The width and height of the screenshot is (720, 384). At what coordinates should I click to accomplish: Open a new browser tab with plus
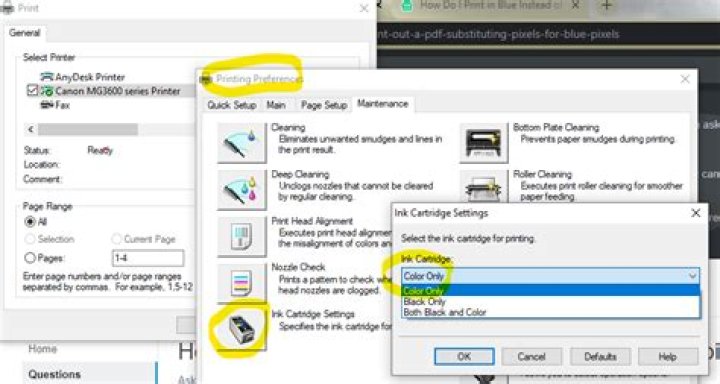coord(607,6)
